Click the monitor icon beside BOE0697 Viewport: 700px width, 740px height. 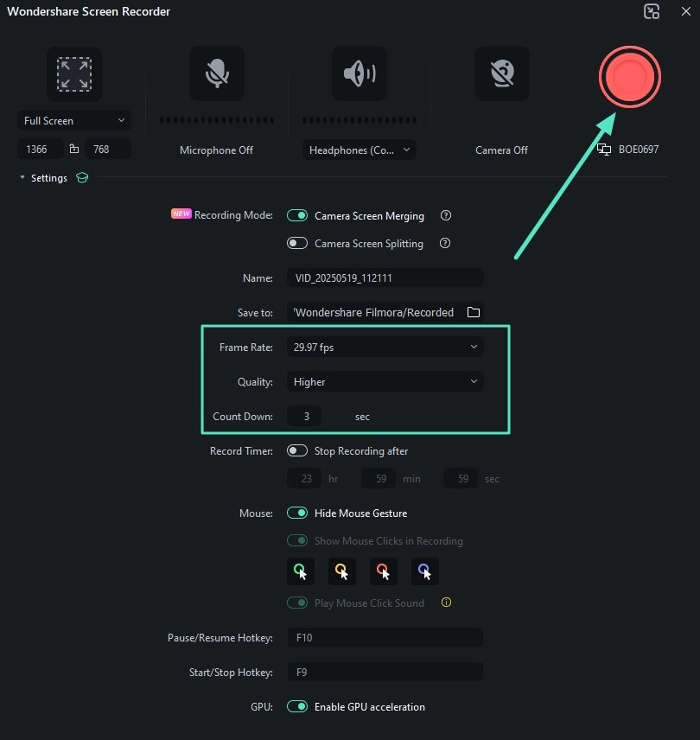[x=604, y=150]
